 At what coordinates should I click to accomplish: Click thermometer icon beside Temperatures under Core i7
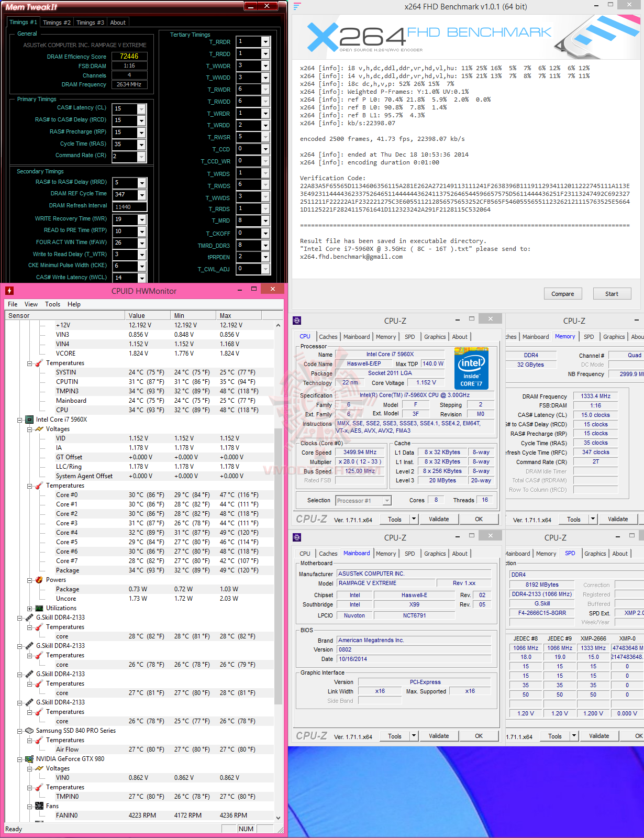39,486
